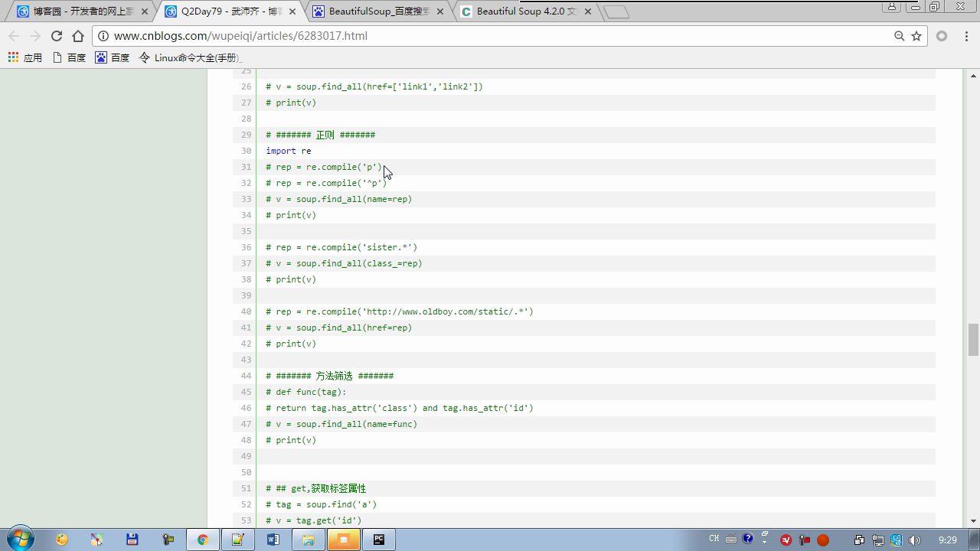Open PyCharm from the taskbar
The width and height of the screenshot is (980, 551).
tap(378, 540)
